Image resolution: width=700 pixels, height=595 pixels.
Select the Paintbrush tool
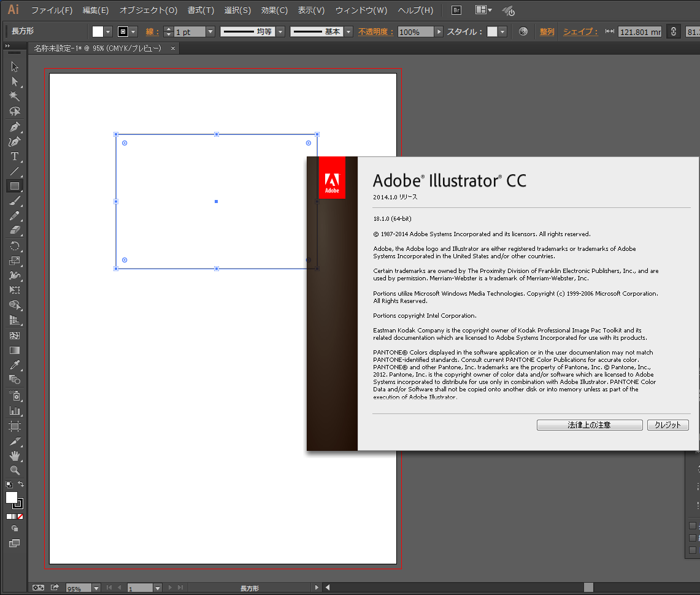pos(14,201)
